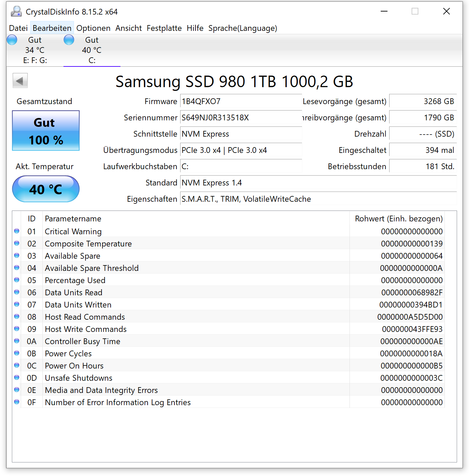Screen dimensions: 473x476
Task: Select the Critical Warning row name
Action: click(73, 232)
